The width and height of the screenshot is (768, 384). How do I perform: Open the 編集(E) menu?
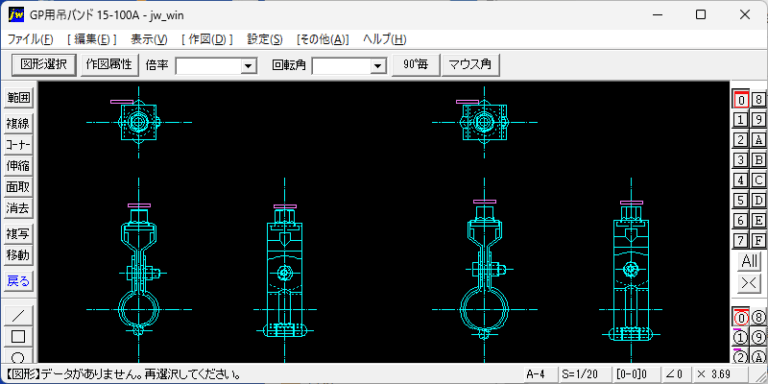click(x=92, y=39)
